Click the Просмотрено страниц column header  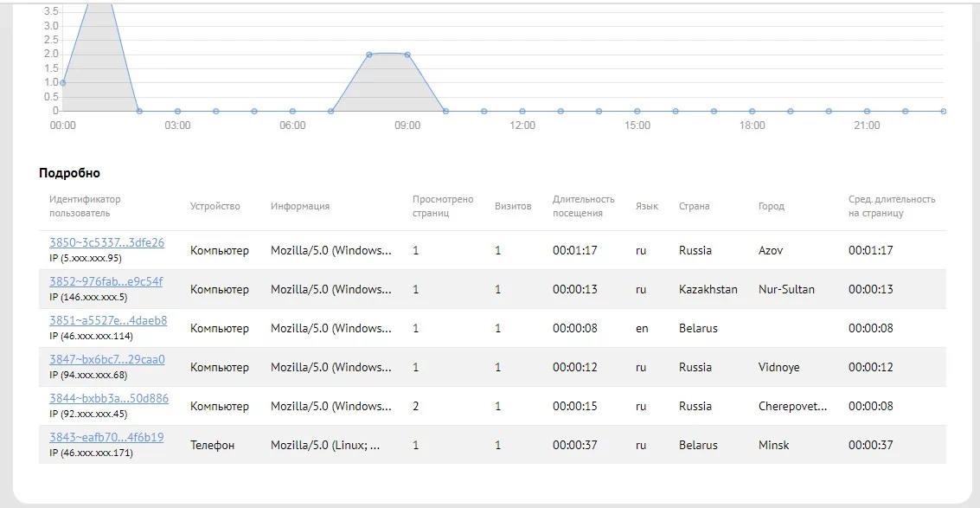(x=443, y=206)
